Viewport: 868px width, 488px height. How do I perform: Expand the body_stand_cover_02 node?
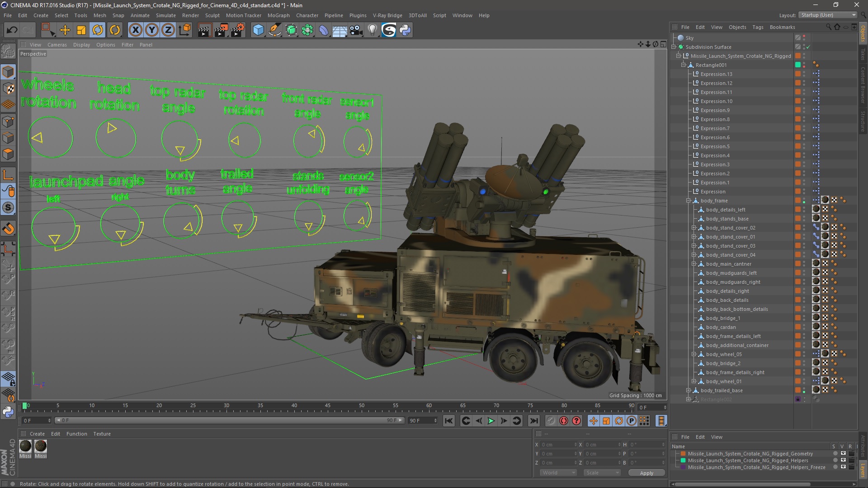[693, 228]
